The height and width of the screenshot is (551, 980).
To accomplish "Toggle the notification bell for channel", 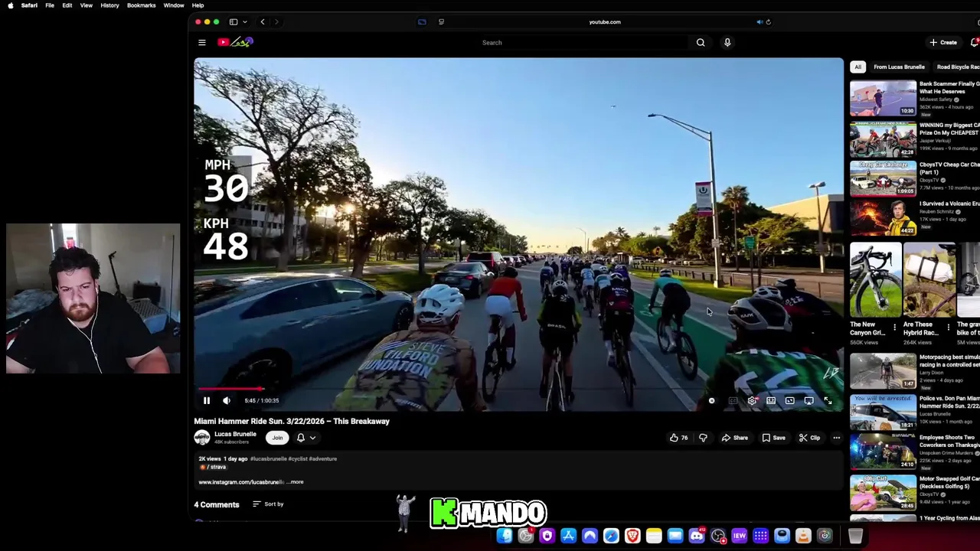I will (301, 438).
